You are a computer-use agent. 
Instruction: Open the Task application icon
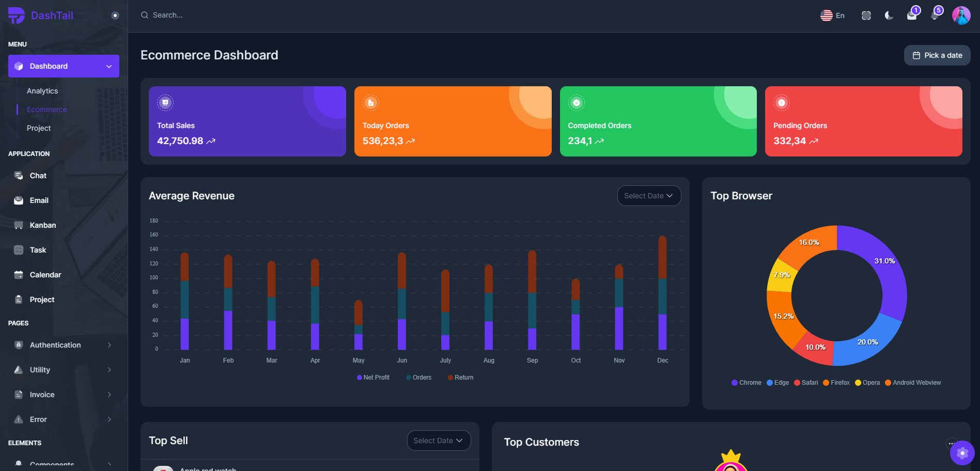pyautogui.click(x=18, y=249)
